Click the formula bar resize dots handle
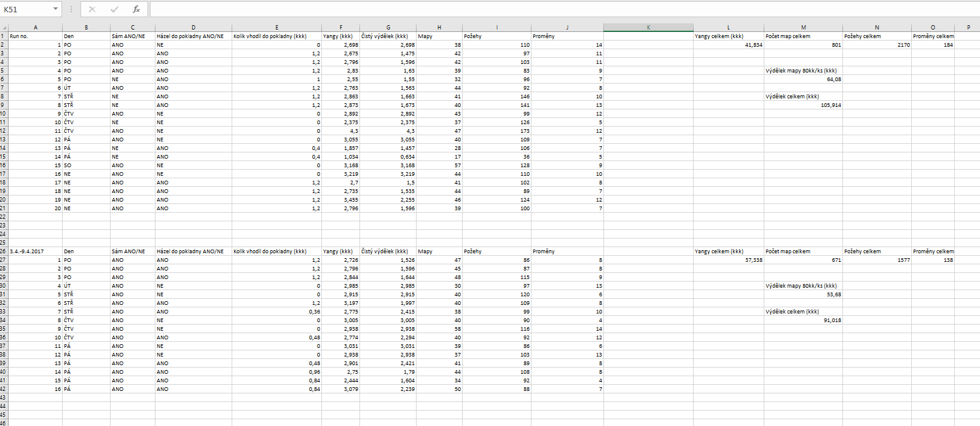980x426 pixels. (71, 9)
